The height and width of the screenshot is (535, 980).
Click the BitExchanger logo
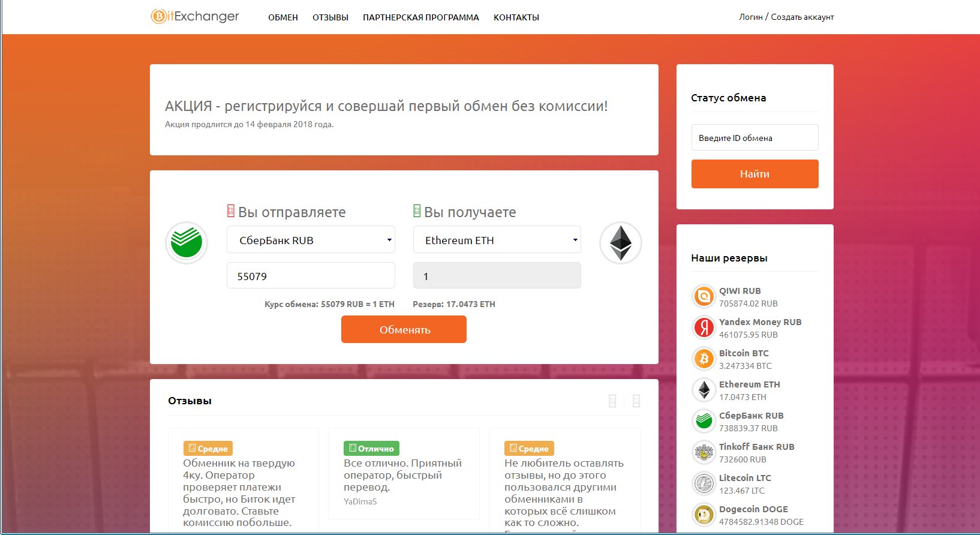(x=195, y=17)
